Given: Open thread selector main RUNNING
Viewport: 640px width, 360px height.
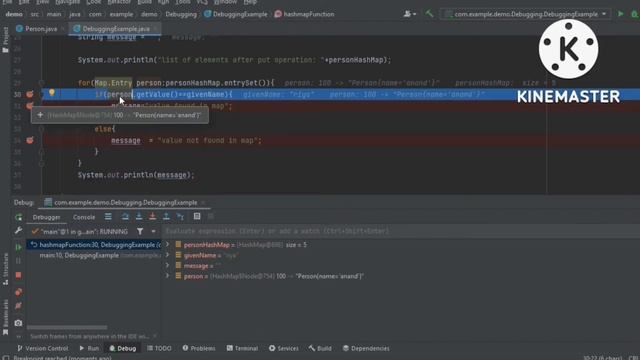Looking at the screenshot, I should 80,231.
